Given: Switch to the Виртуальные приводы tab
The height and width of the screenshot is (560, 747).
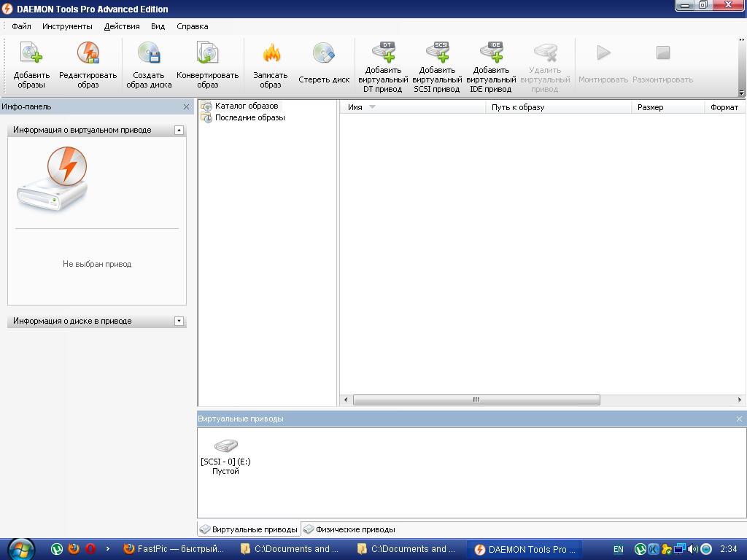Looking at the screenshot, I should (x=249, y=529).
